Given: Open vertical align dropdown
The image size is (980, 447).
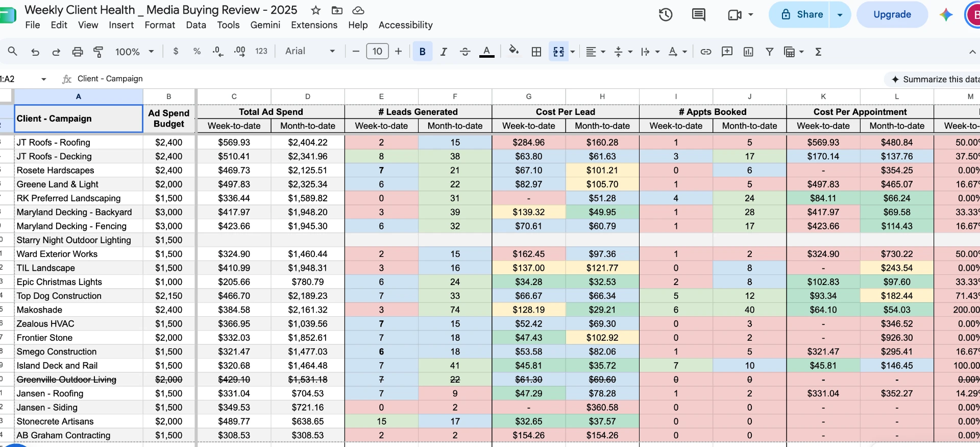Looking at the screenshot, I should point(623,52).
